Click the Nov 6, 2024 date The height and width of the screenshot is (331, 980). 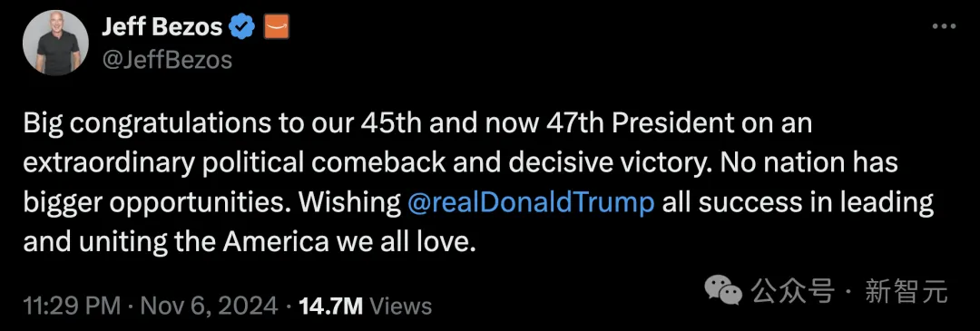[x=208, y=306]
